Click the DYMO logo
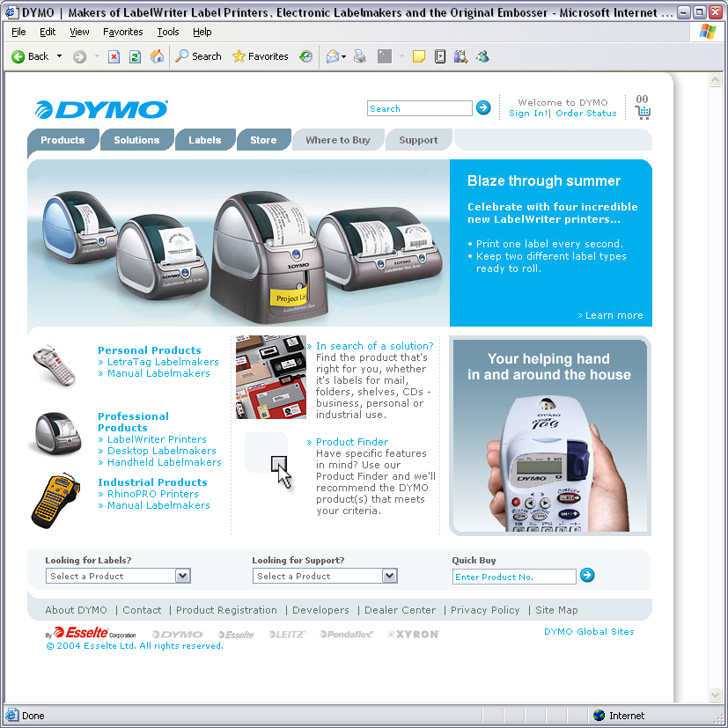728x728 pixels. click(x=101, y=109)
